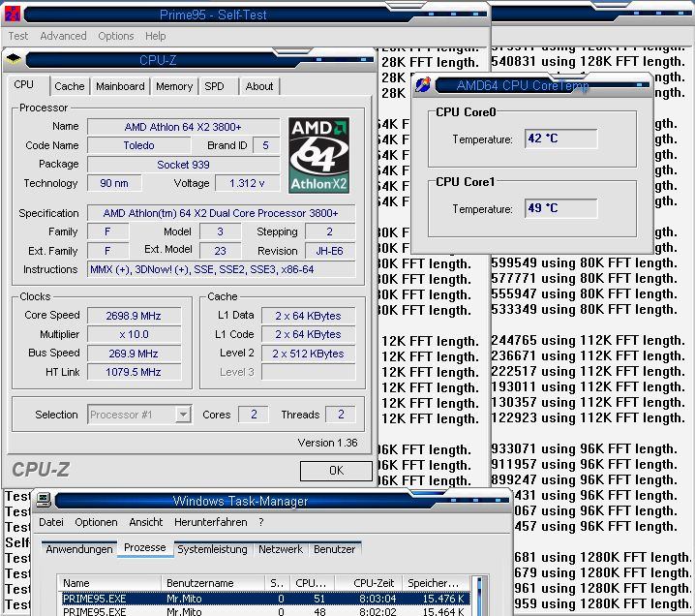Select the PRIME95.EXE row using 15.464 K
This screenshot has height=616, width=695.
(263, 611)
